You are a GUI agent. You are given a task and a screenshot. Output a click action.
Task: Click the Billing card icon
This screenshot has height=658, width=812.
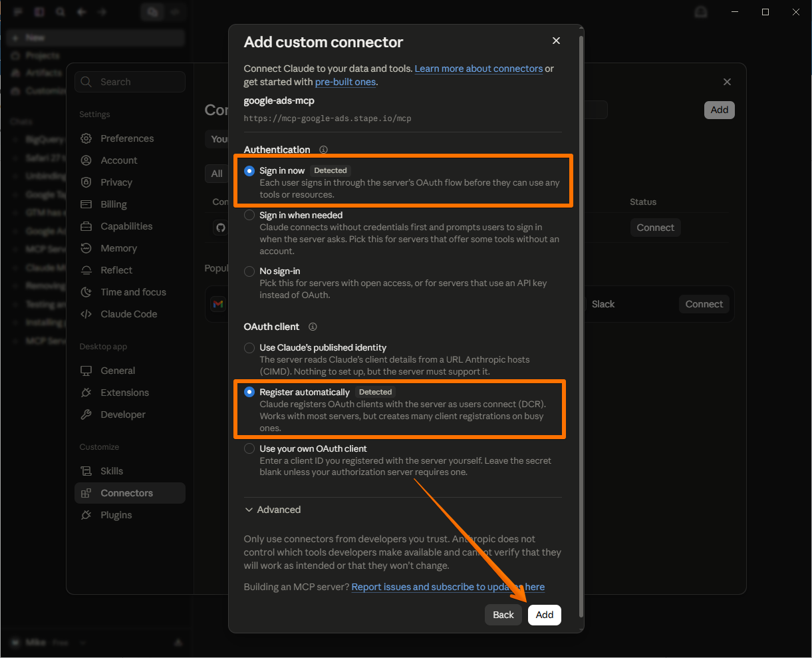[86, 204]
